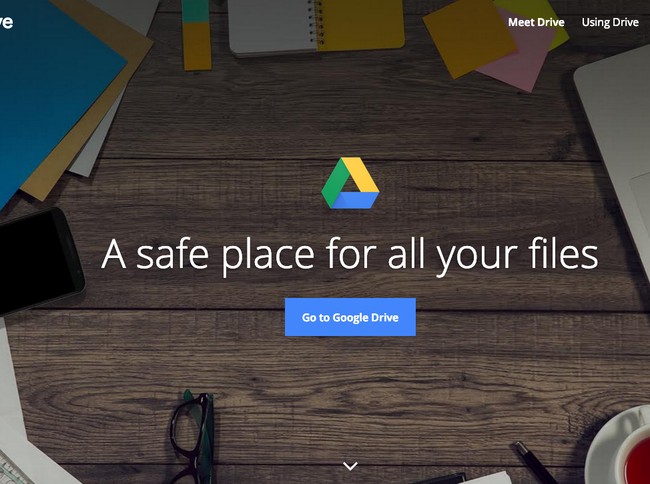Open the Meet Drive tab
This screenshot has width=650, height=484.
pos(535,22)
